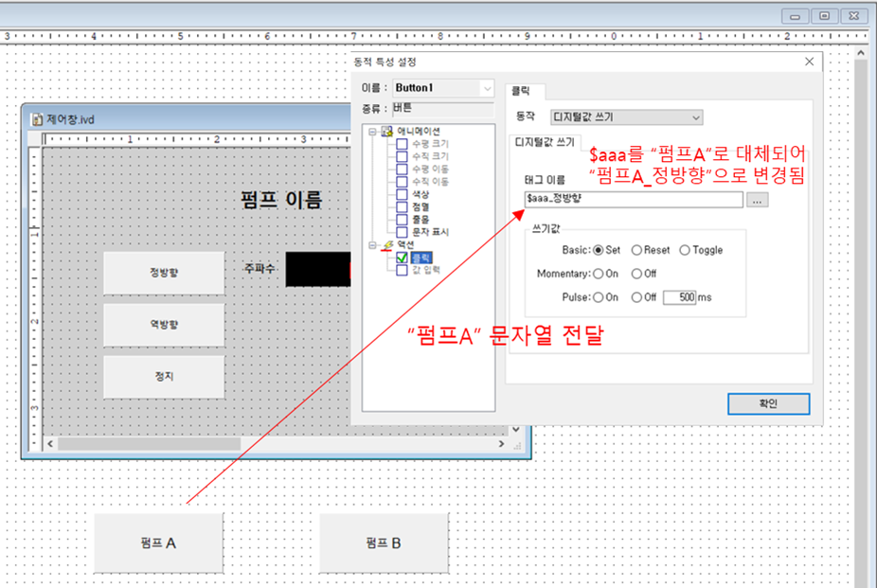Viewport: 877px width, 588px height.
Task: Tick the 출몰 checkbox
Action: pyautogui.click(x=402, y=219)
